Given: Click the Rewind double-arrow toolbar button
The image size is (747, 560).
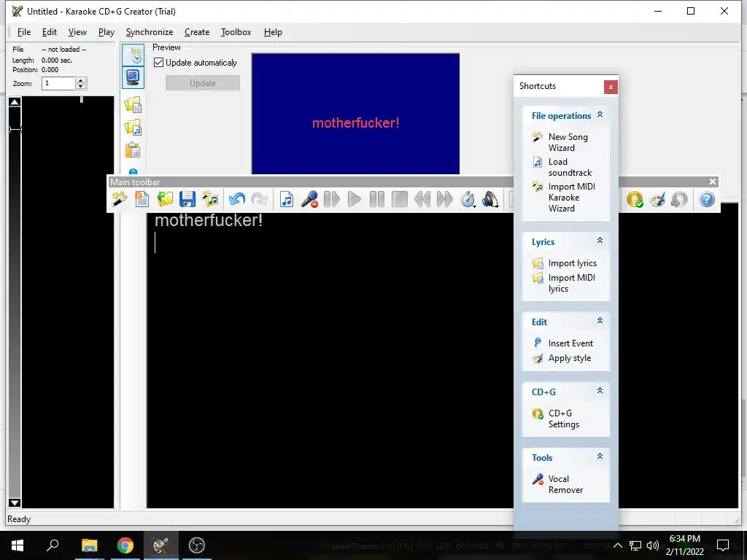Looking at the screenshot, I should 422,199.
